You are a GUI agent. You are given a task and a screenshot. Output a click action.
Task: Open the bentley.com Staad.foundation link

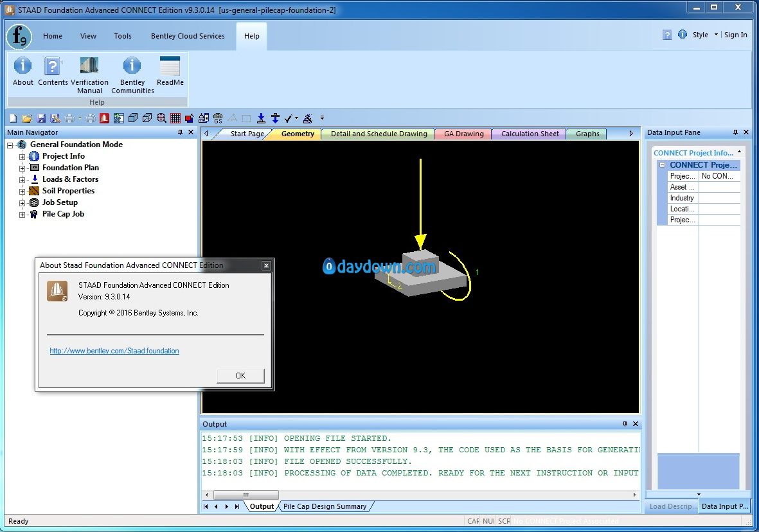(x=114, y=351)
